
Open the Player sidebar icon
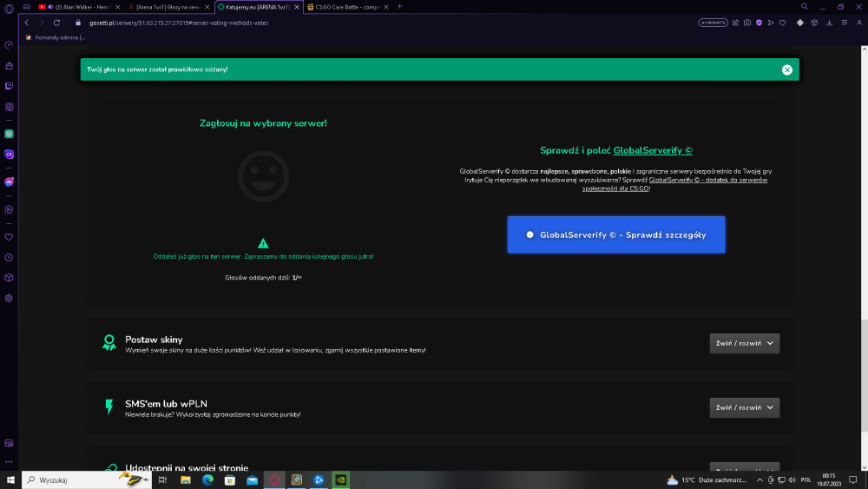(x=9, y=209)
